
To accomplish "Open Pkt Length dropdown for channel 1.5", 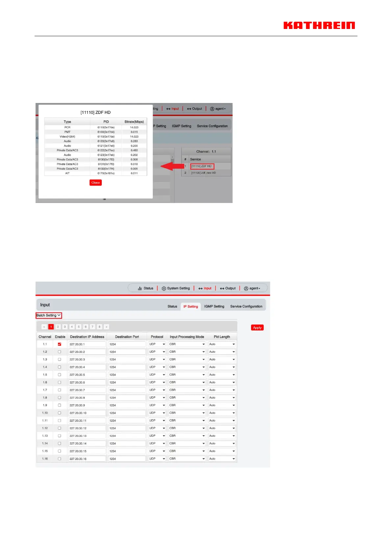I will 222,375.
